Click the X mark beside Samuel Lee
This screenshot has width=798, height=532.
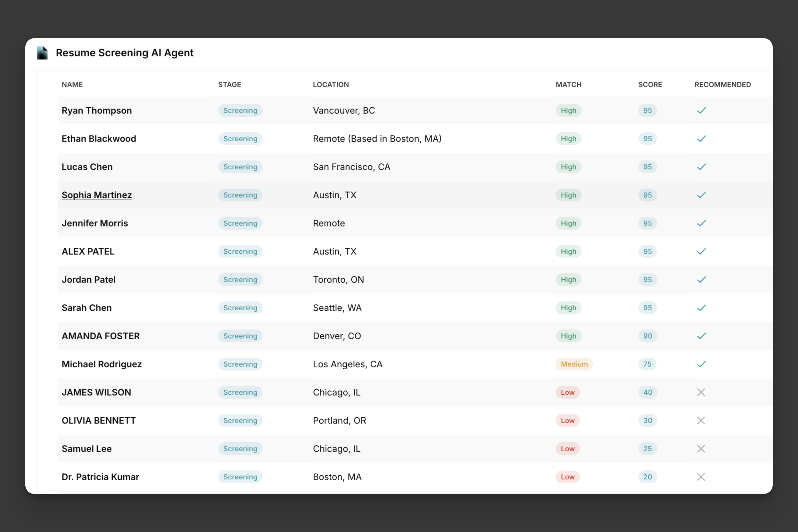701,448
